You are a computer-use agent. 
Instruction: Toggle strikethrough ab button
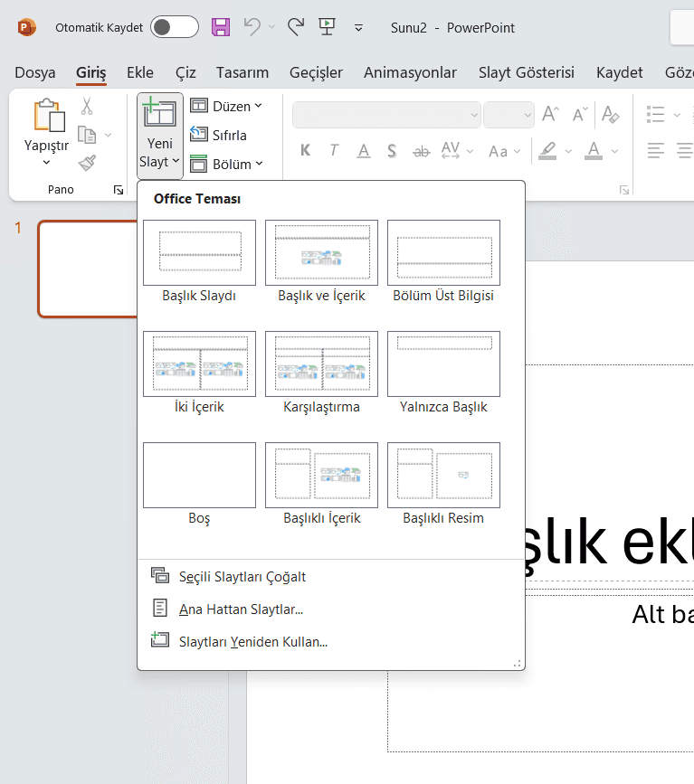pos(422,151)
